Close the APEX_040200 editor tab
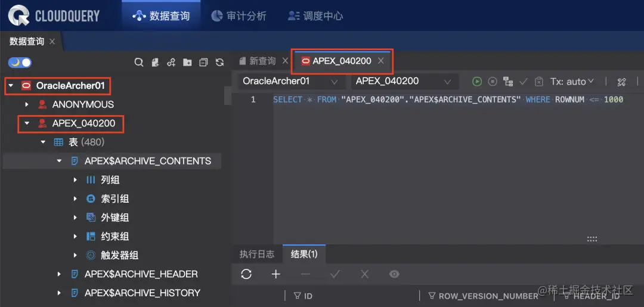Viewport: 644px width, 307px height. click(380, 61)
